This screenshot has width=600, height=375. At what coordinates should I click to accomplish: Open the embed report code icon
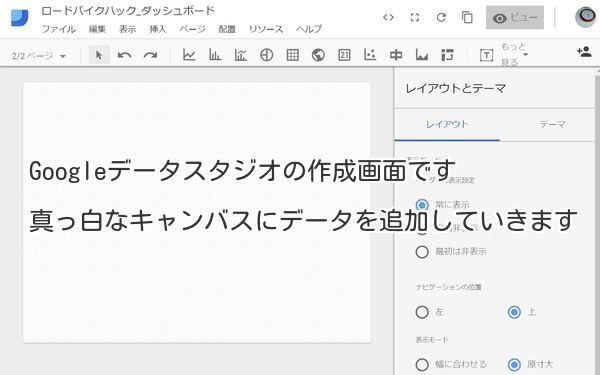click(x=388, y=17)
